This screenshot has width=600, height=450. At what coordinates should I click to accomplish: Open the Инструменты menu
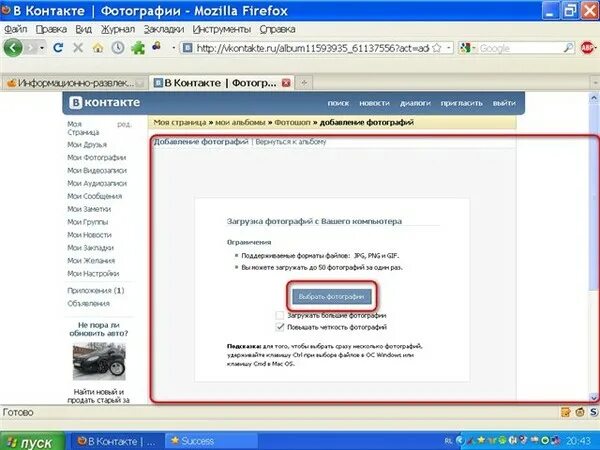(x=222, y=29)
